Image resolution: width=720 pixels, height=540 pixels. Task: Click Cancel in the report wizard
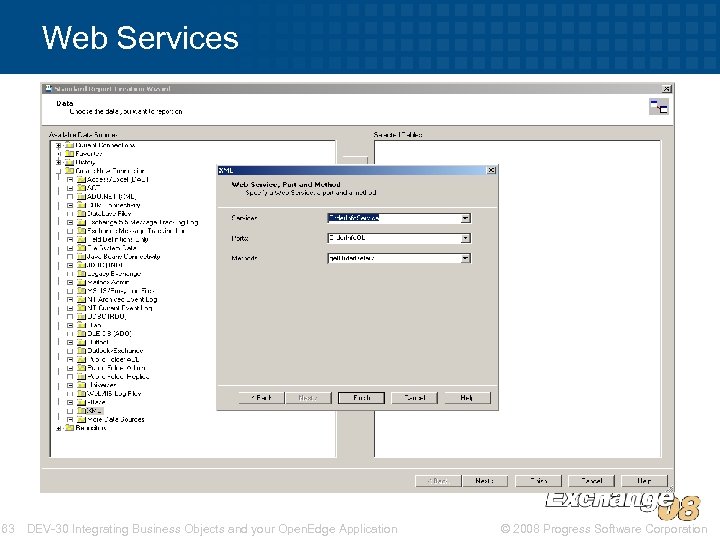(591, 481)
